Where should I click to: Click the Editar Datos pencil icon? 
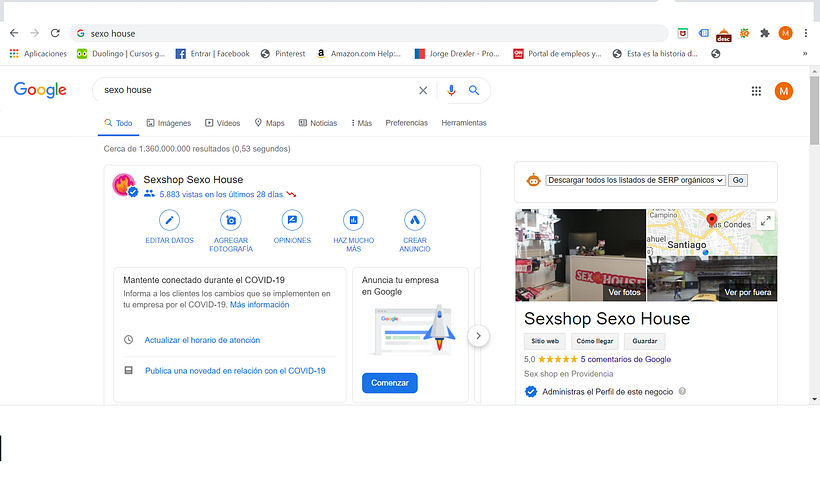pyautogui.click(x=170, y=220)
